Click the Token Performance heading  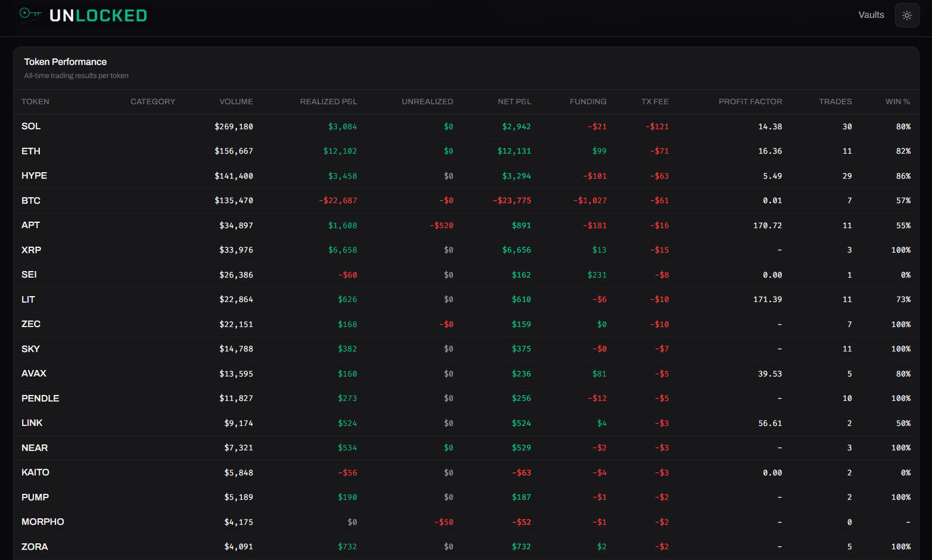[x=65, y=61]
